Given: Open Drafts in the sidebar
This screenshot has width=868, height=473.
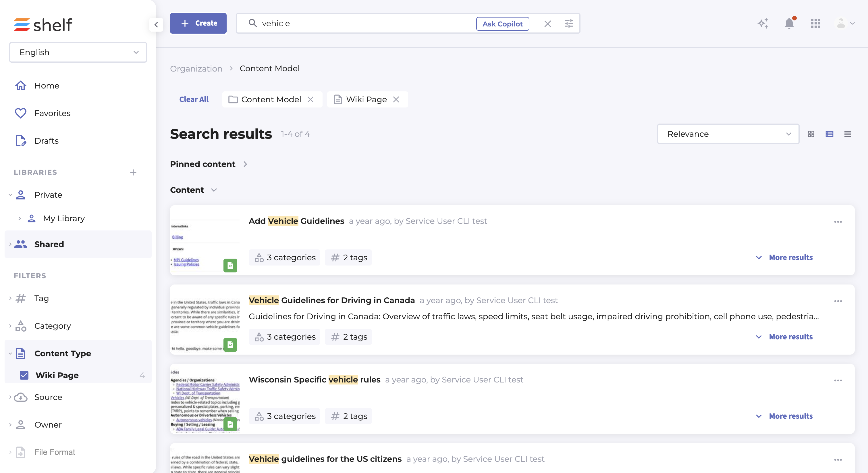Looking at the screenshot, I should click(47, 141).
